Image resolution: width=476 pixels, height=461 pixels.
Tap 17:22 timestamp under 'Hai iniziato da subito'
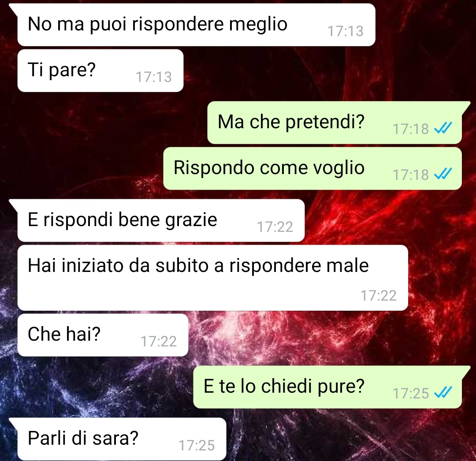tap(379, 296)
